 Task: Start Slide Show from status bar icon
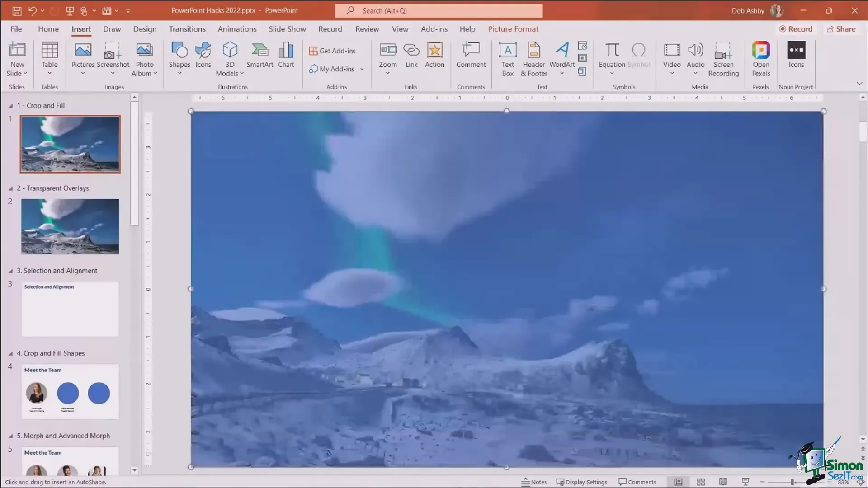(745, 482)
